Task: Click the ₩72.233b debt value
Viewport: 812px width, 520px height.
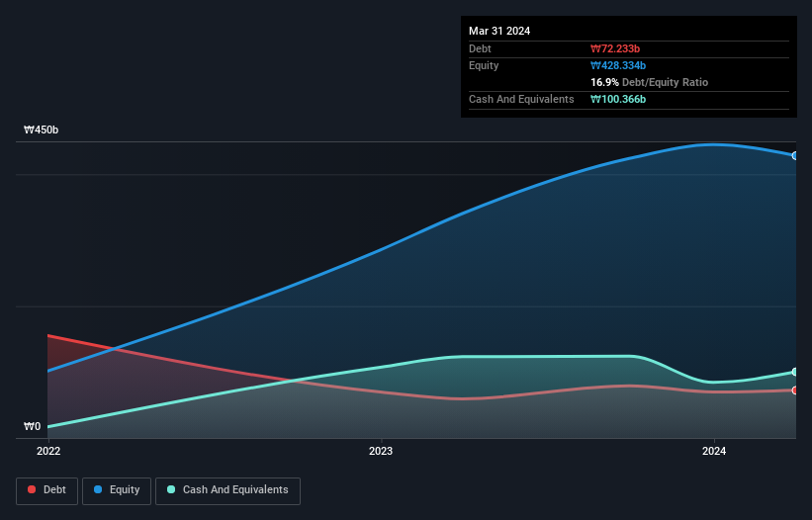Action: click(615, 48)
